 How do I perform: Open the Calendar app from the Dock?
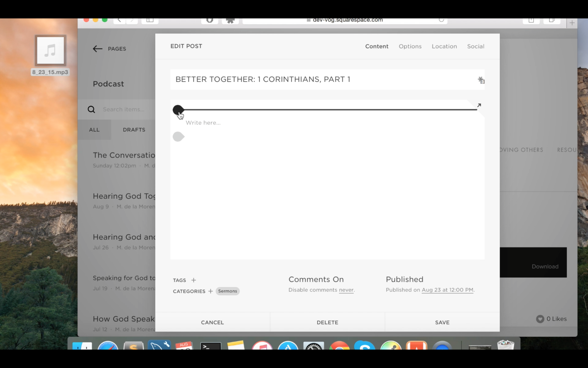point(184,346)
